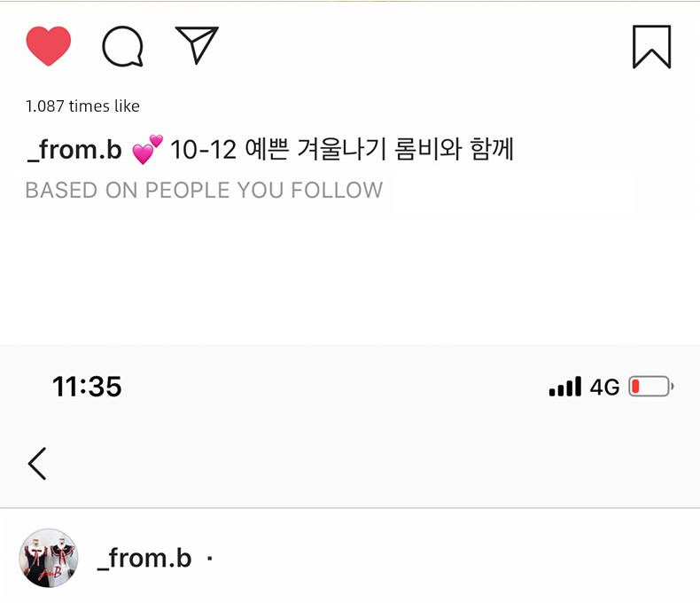Screen dimensions: 700x603
Task: Go back using the left chevron arrow
Action: [37, 463]
